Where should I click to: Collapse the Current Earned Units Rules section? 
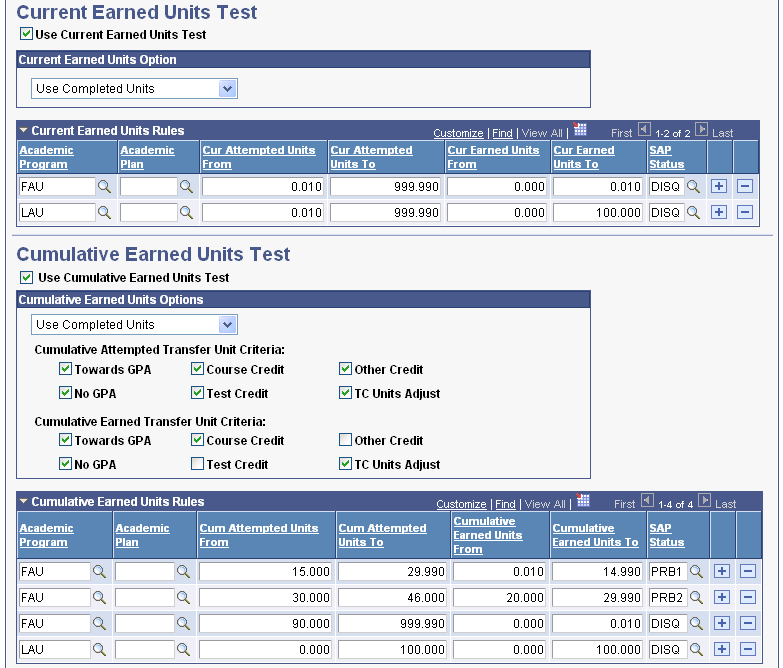pyautogui.click(x=23, y=130)
